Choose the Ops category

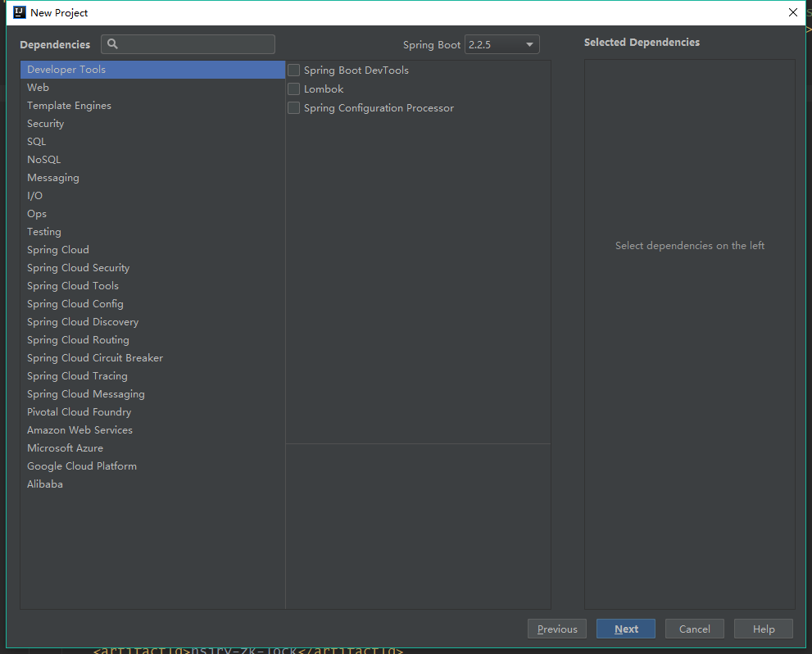pyautogui.click(x=152, y=214)
